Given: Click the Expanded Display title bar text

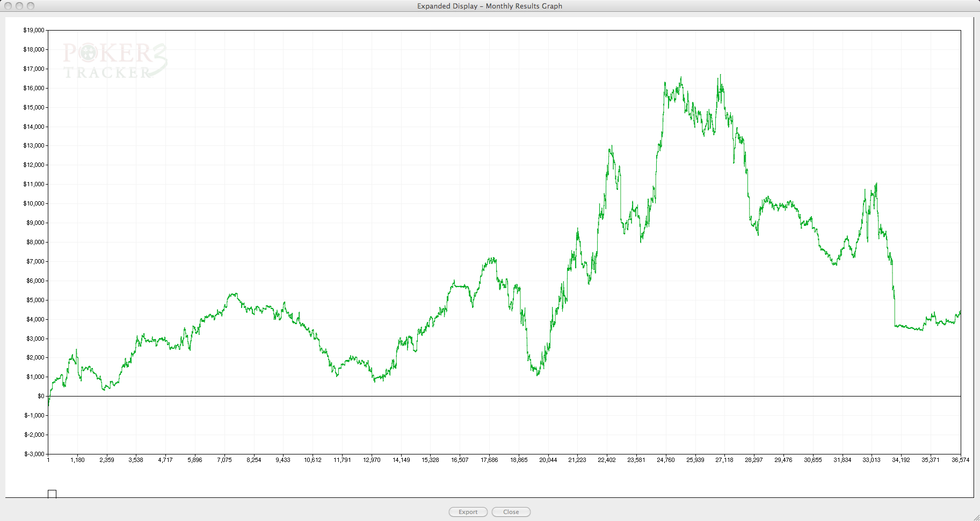Looking at the screenshot, I should (489, 6).
